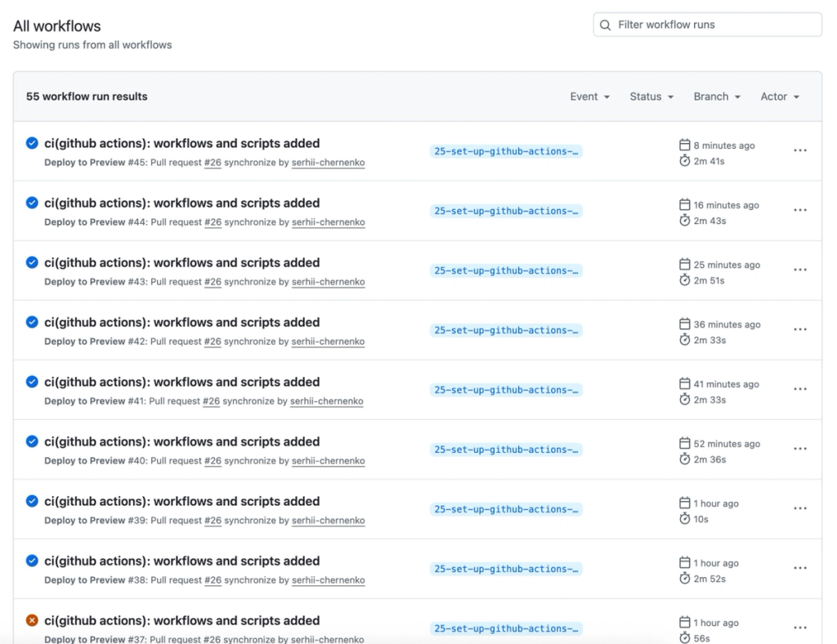The width and height of the screenshot is (837, 644).
Task: Open options menu for run #43
Action: tap(800, 270)
